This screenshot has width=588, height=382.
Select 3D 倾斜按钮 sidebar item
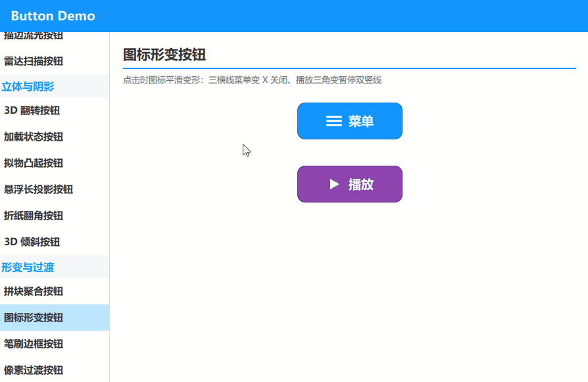click(x=55, y=242)
